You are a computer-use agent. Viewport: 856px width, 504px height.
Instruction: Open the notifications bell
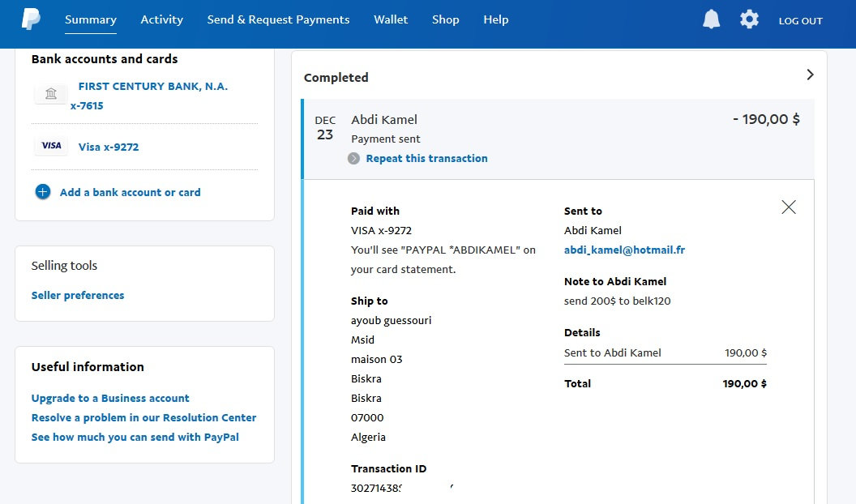tap(711, 19)
